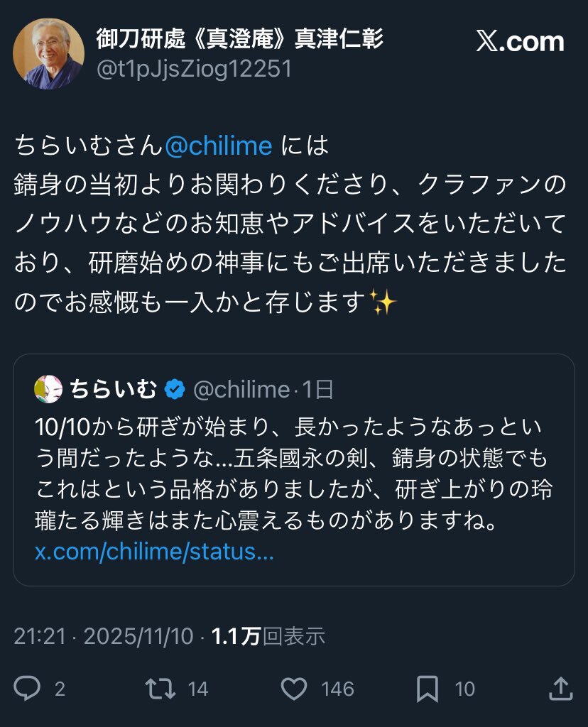Tap the repost arrows icon
The height and width of the screenshot is (727, 588).
[161, 687]
